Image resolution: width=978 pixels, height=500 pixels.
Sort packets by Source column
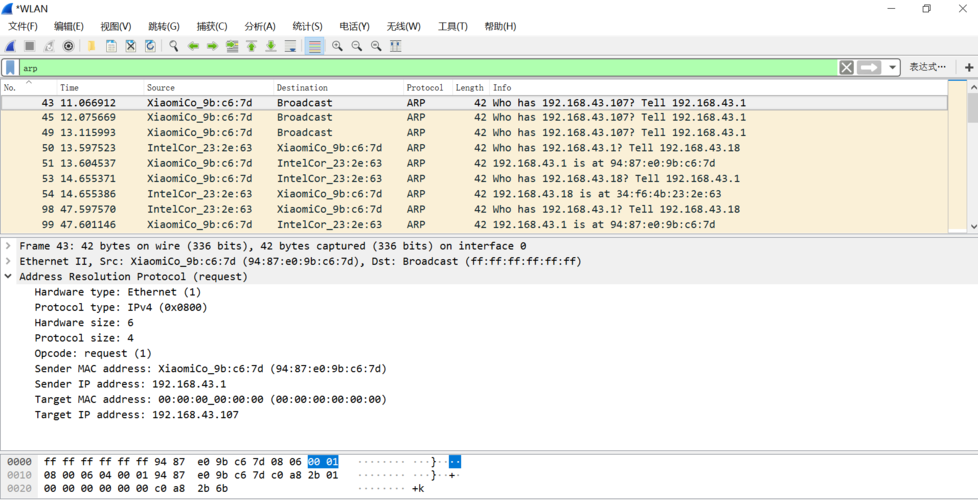[x=208, y=87]
